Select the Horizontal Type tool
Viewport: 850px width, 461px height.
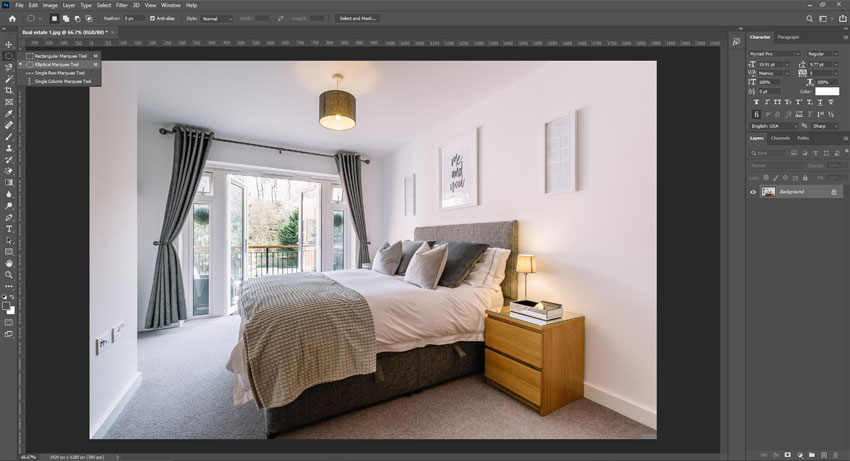(x=9, y=229)
